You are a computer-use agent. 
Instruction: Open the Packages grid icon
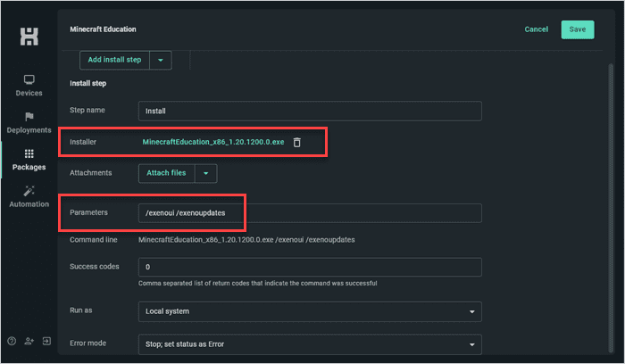29,153
